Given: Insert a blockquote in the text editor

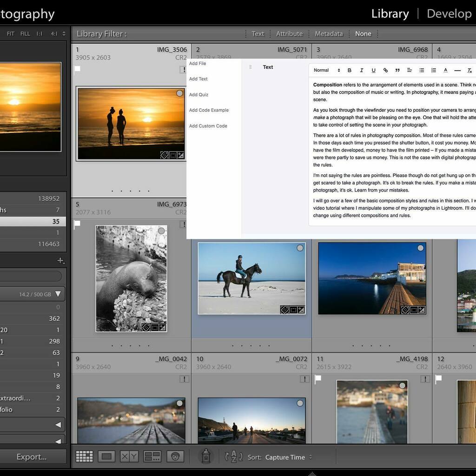Looking at the screenshot, I should (x=397, y=70).
